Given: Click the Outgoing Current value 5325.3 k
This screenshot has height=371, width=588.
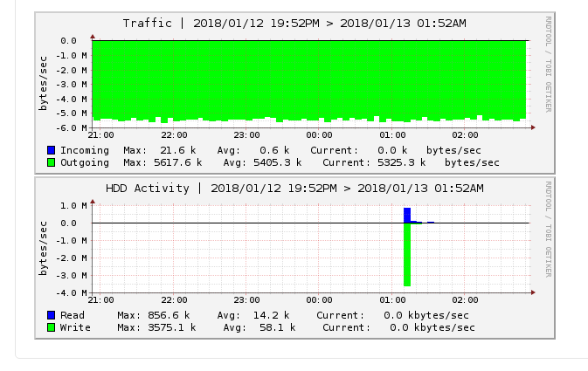Looking at the screenshot, I should (x=401, y=162).
